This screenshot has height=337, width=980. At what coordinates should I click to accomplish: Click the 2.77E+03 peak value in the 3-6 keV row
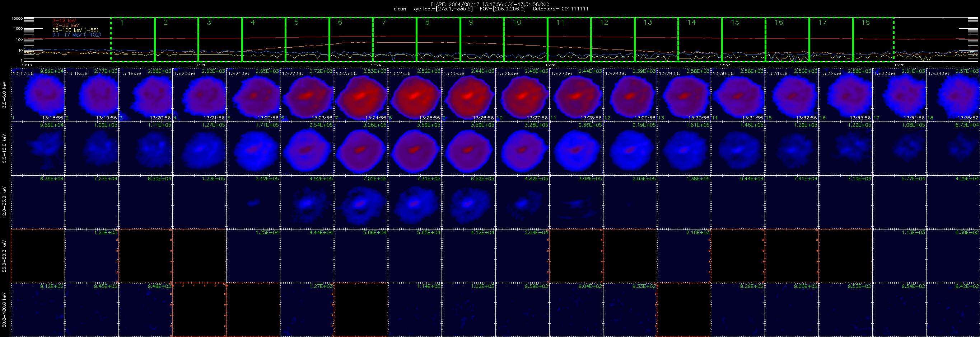click(106, 71)
